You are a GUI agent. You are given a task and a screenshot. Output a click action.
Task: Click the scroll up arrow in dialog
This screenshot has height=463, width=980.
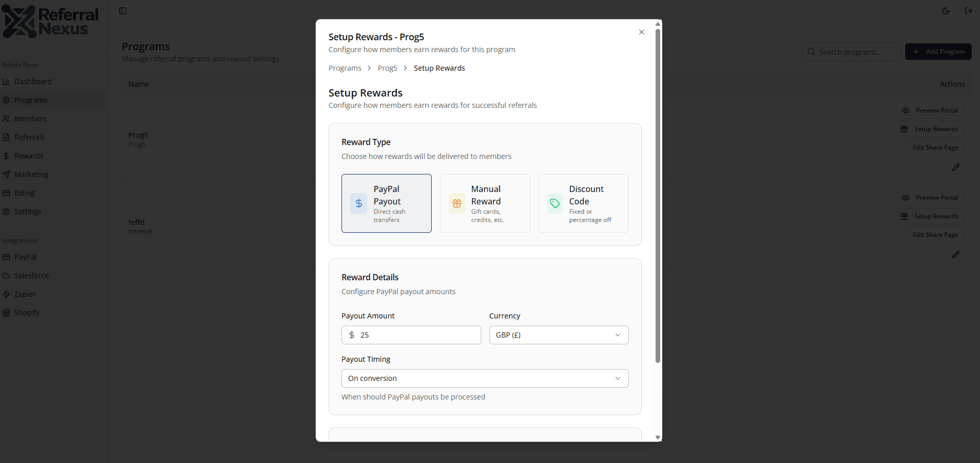[658, 24]
